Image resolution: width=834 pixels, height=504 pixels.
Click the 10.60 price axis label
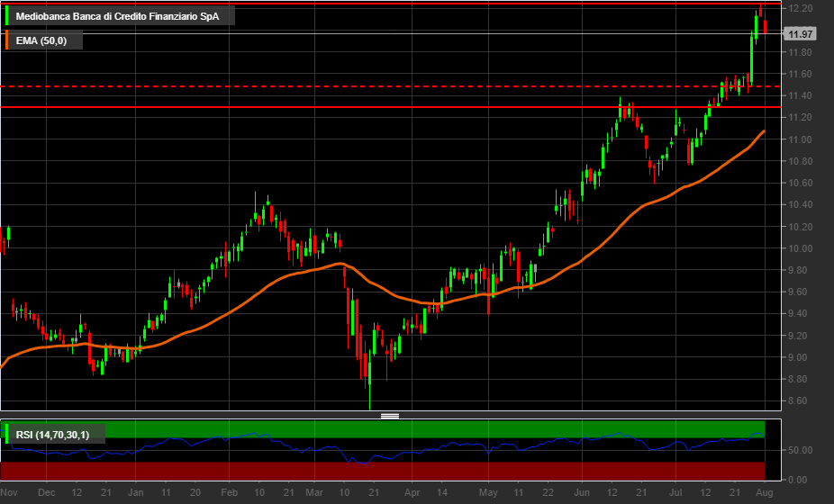point(800,183)
